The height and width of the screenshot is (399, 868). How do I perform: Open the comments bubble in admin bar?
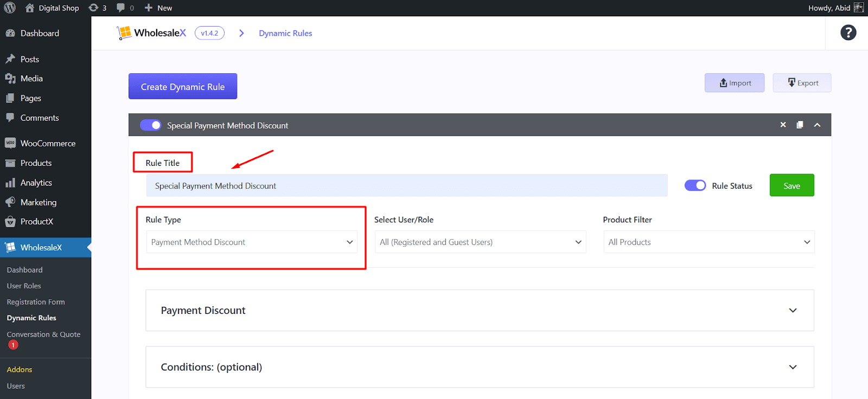120,8
